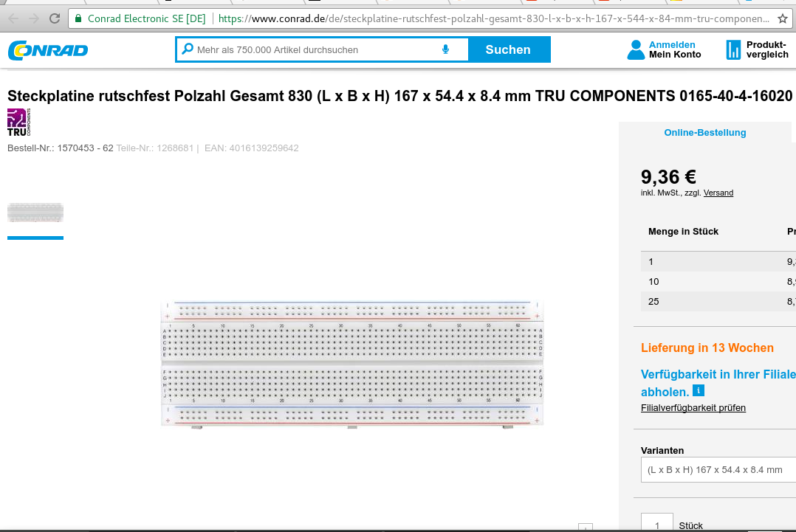This screenshot has width=796, height=532.
Task: Click the microphone voice search icon
Action: (x=445, y=49)
